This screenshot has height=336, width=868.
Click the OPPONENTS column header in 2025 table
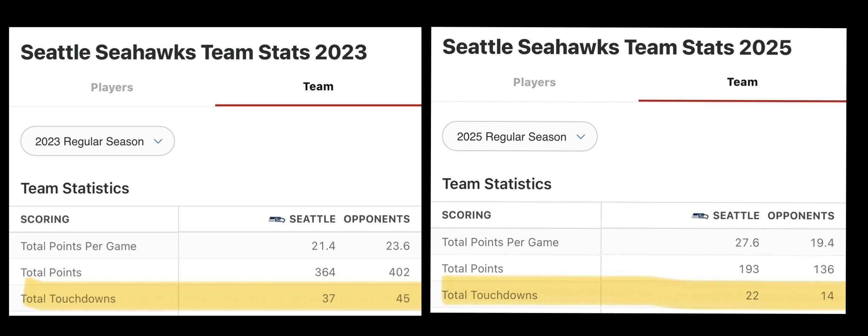tap(801, 216)
